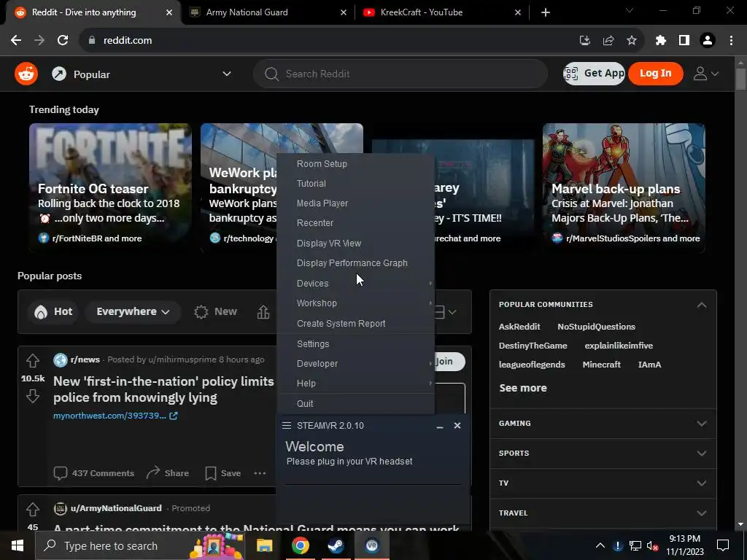The width and height of the screenshot is (747, 560).
Task: Save the r/news post with bookmark icon
Action: [x=211, y=472]
